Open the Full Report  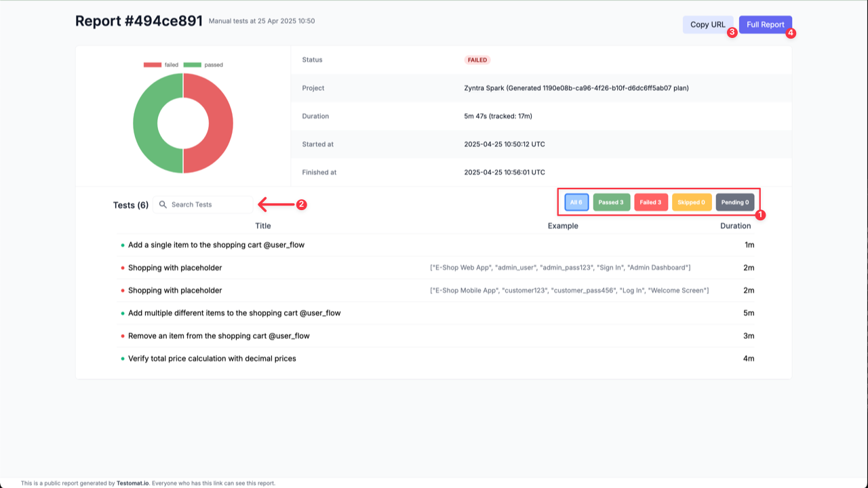(x=765, y=24)
